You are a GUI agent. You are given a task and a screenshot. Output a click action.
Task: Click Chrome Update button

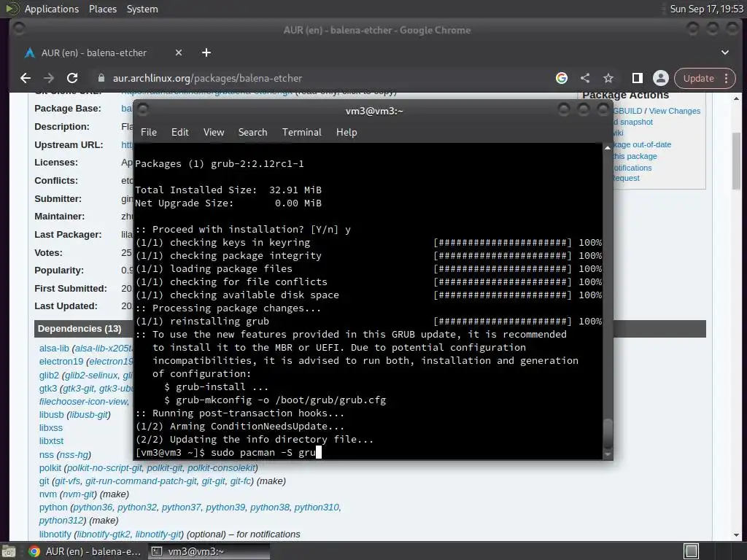[698, 78]
